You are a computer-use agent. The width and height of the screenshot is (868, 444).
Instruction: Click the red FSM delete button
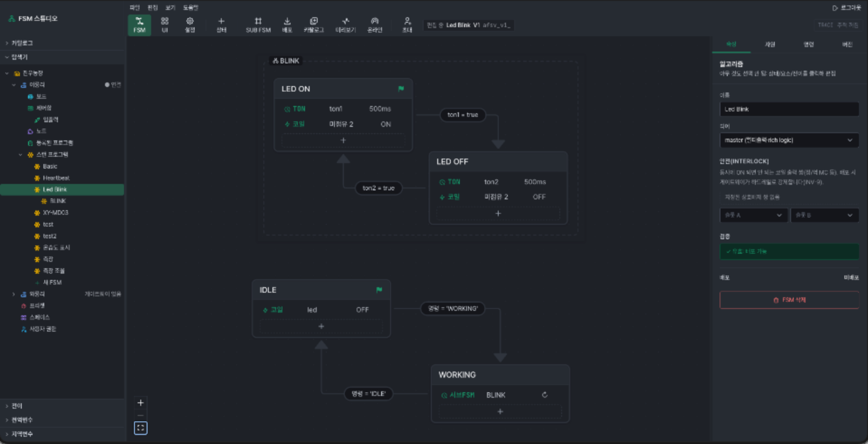pos(789,300)
